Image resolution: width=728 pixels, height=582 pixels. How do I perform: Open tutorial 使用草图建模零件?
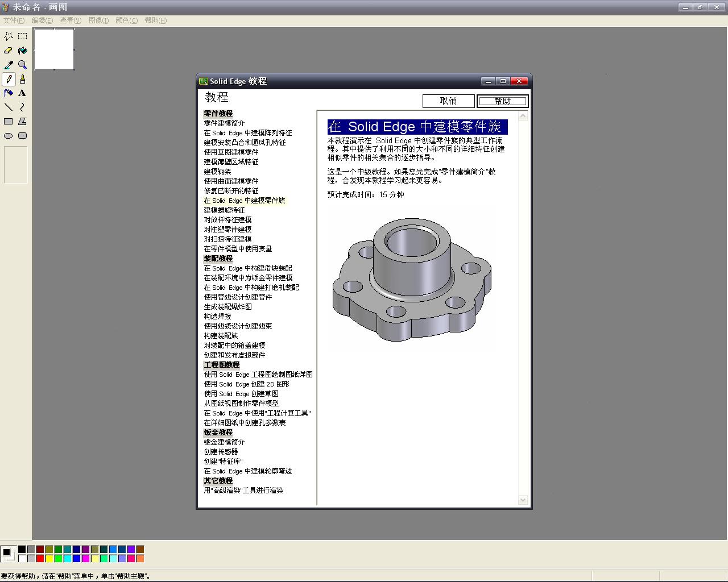tap(231, 152)
